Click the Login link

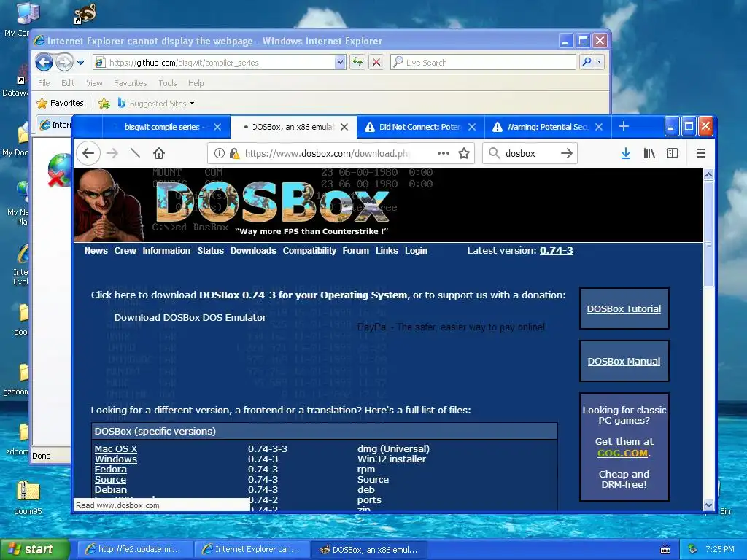click(416, 251)
